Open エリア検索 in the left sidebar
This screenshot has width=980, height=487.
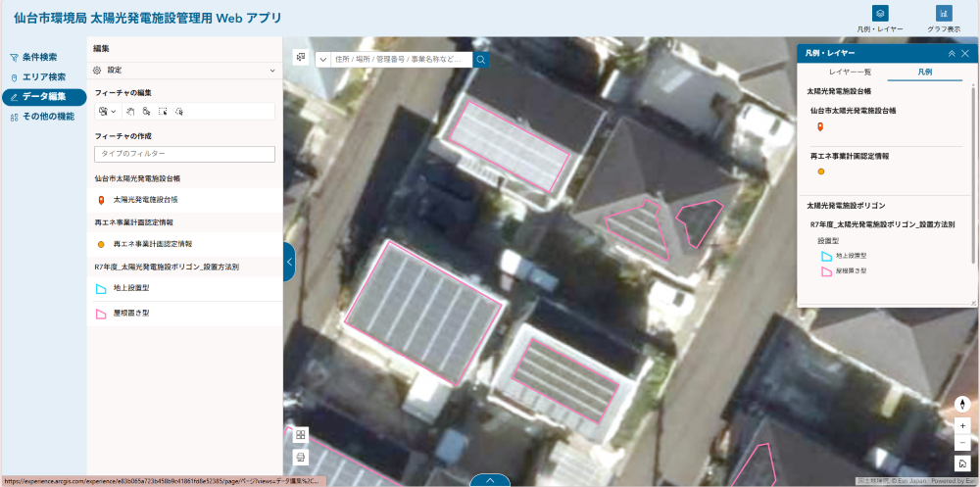[x=44, y=76]
